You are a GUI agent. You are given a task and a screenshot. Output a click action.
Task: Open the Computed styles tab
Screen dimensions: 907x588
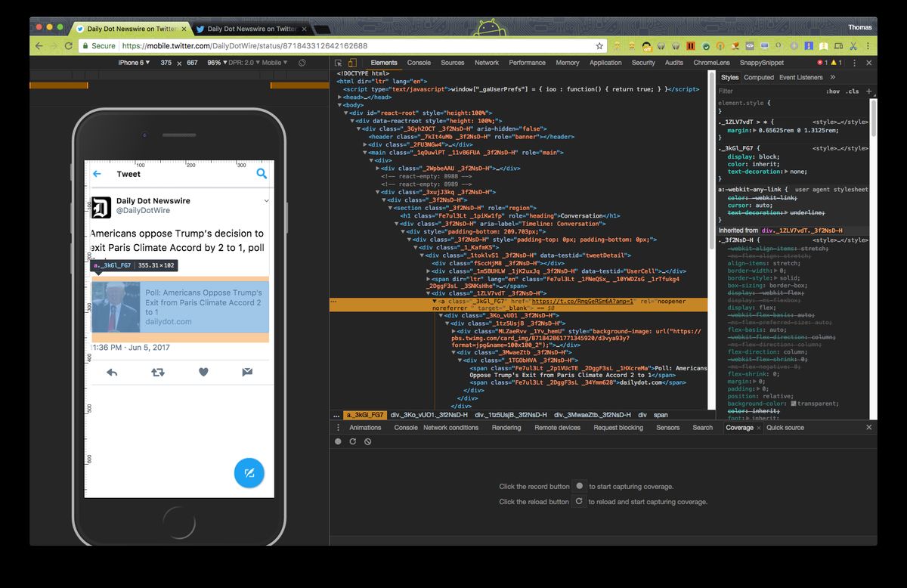(758, 77)
